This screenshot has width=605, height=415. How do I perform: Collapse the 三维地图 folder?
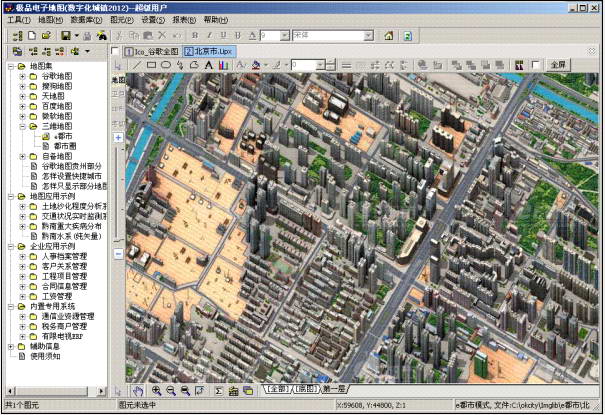click(x=22, y=127)
